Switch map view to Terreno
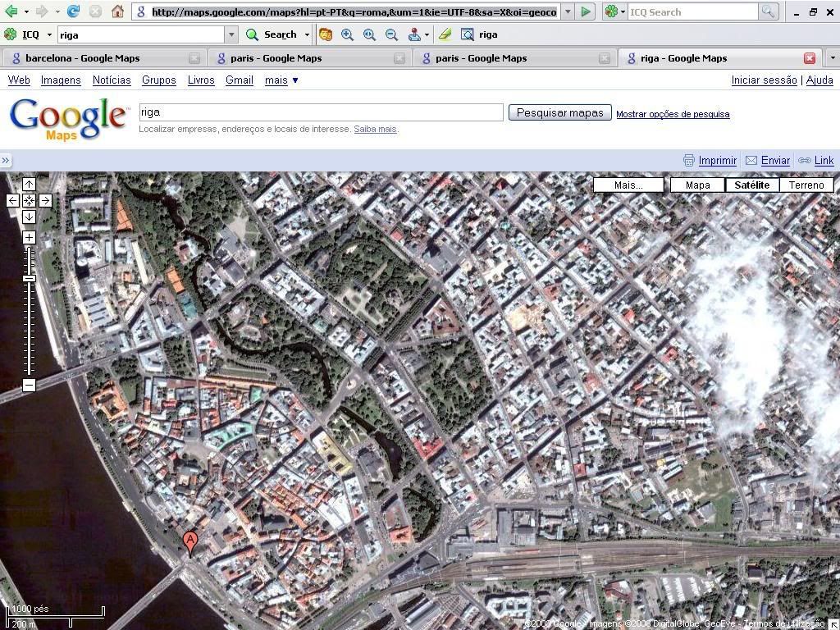Screen dimensions: 840x630 coord(806,185)
